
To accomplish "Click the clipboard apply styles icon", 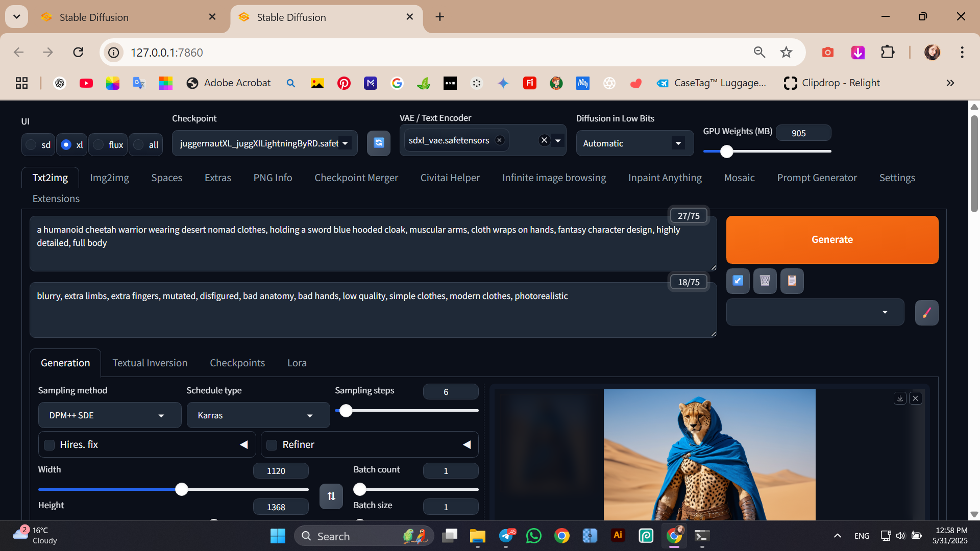I will click(x=792, y=281).
